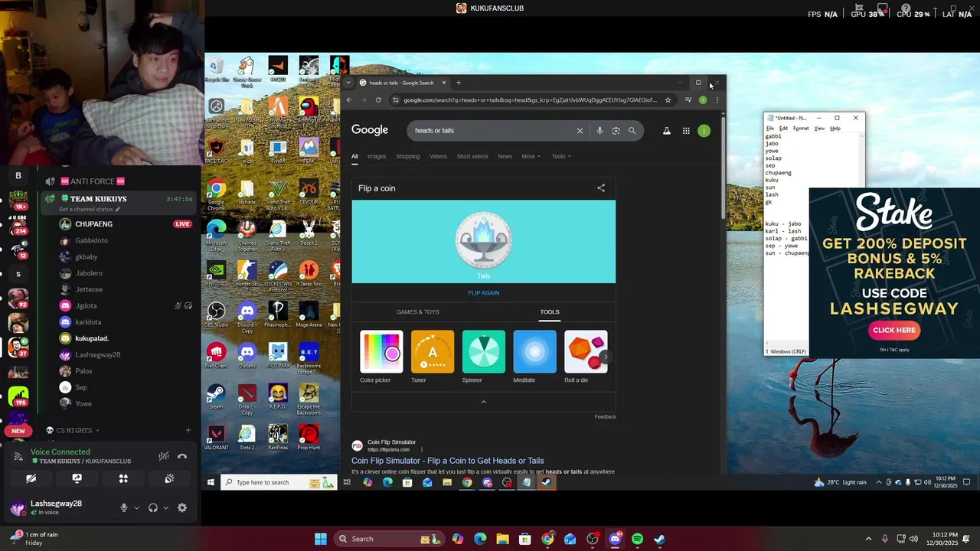Switch to the Games & Toys tab
980x551 pixels.
coord(417,312)
